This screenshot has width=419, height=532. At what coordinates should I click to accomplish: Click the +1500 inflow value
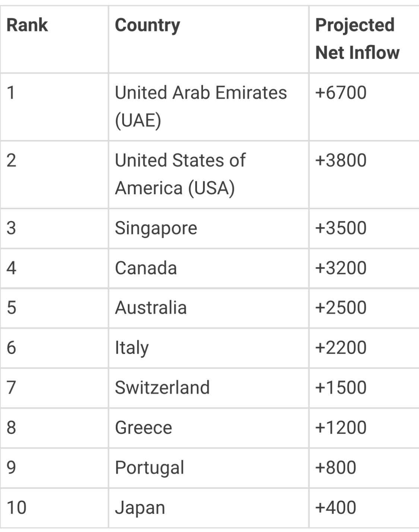(341, 388)
